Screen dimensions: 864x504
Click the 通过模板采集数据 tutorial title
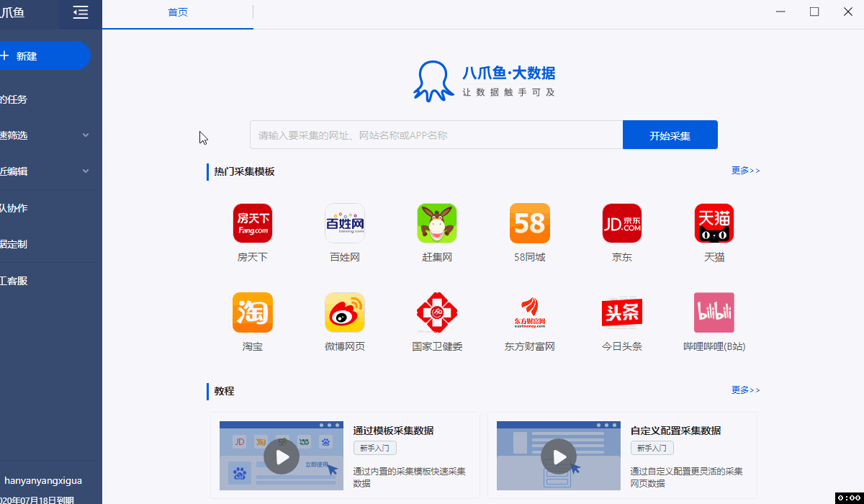click(393, 431)
